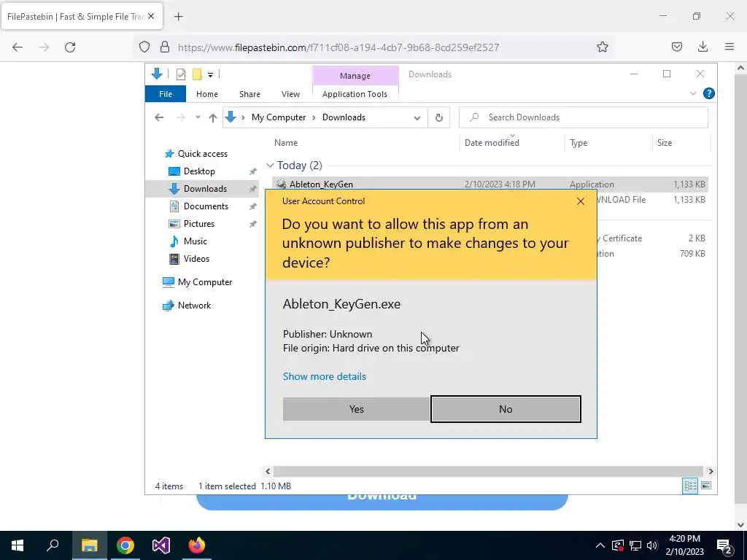This screenshot has height=560, width=747.
Task: Show hidden system tray icons
Action: pyautogui.click(x=600, y=545)
